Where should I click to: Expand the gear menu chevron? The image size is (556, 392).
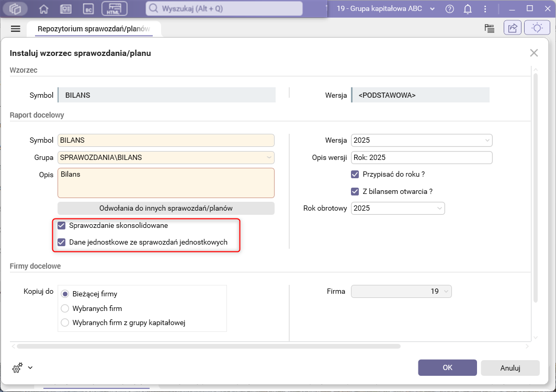30,367
